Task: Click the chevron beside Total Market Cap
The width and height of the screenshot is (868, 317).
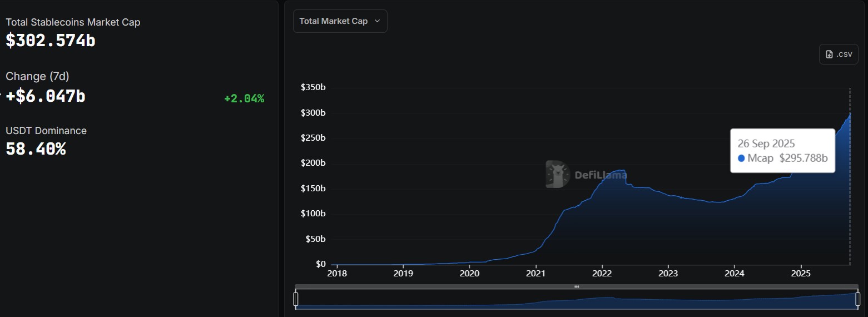Action: pyautogui.click(x=378, y=21)
